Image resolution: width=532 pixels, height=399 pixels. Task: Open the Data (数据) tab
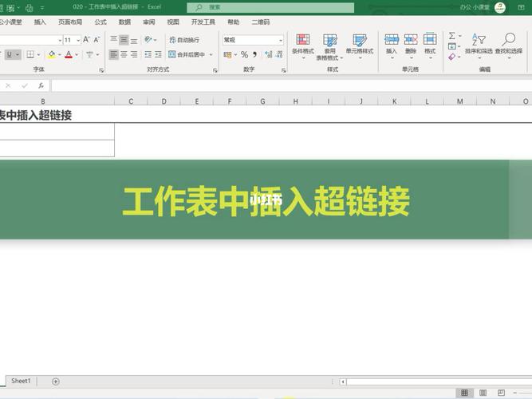pyautogui.click(x=124, y=22)
